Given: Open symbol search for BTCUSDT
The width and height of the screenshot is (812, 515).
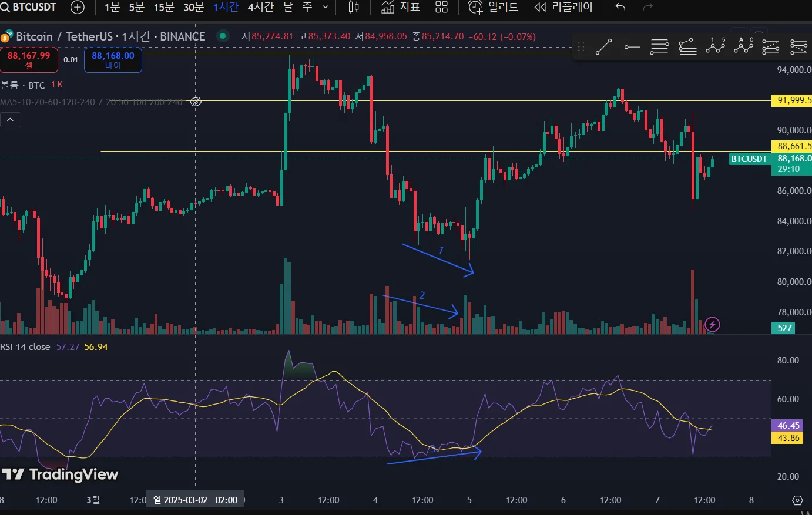Looking at the screenshot, I should tap(29, 7).
